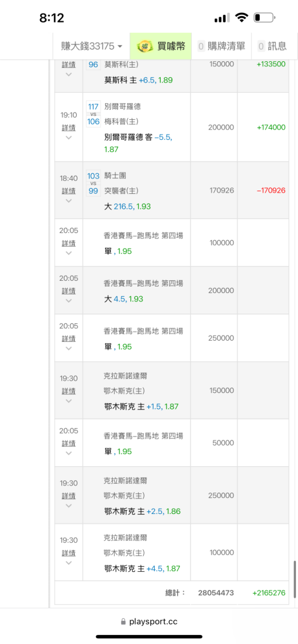Expand chevron for 大 4.5, 1.93 horse racing bet
This screenshot has height=644, width=298.
(69, 301)
